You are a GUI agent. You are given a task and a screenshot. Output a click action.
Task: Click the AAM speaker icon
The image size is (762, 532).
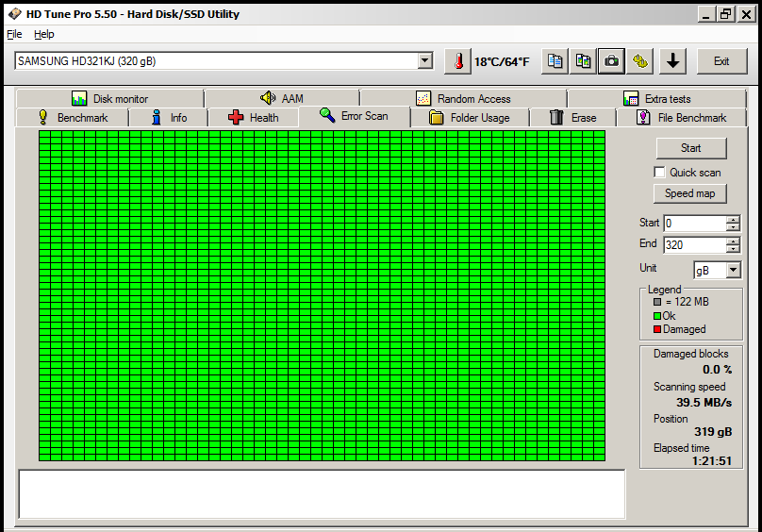point(267,98)
